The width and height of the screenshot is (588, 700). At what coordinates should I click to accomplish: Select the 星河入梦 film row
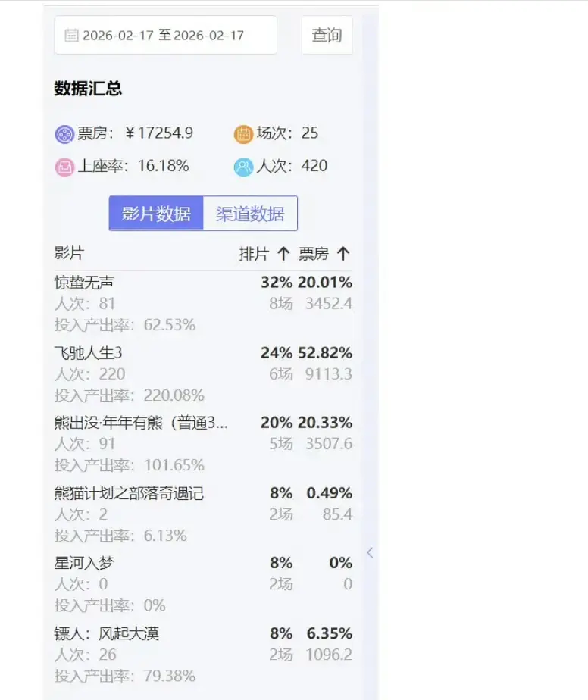tap(85, 563)
